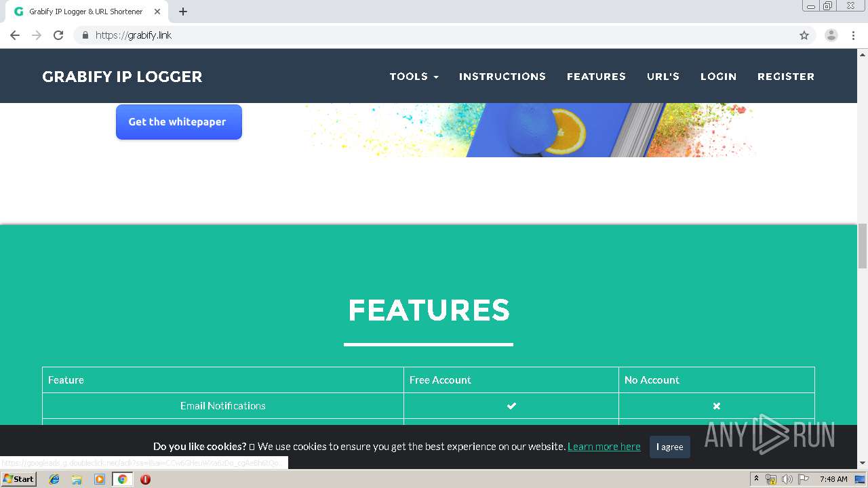Click the Feature column header

(x=223, y=380)
